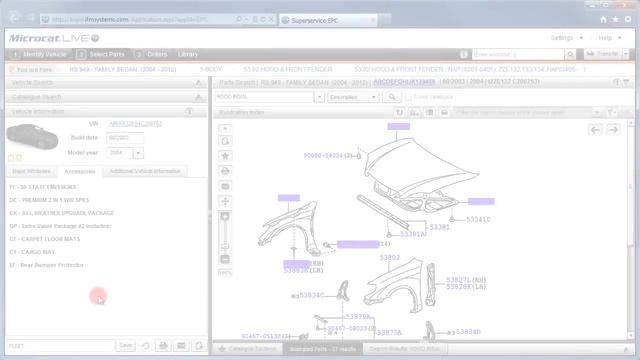
Task: Open the Help menu
Action: pos(610,38)
